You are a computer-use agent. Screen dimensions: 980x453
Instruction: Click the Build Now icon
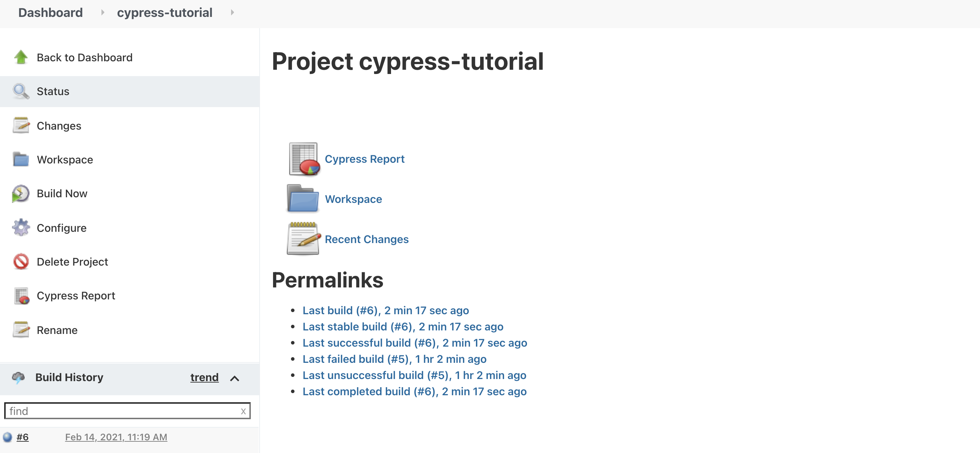(x=21, y=193)
